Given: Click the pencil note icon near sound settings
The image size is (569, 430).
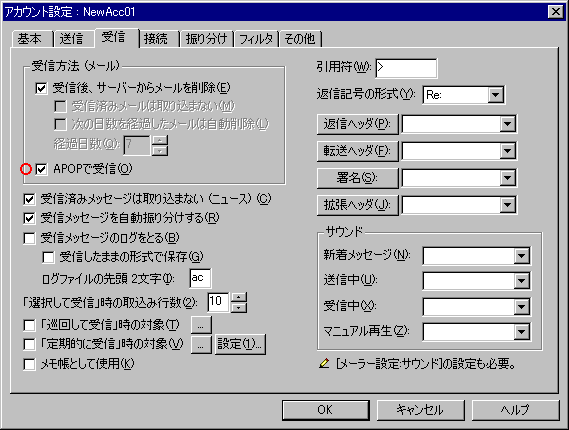Looking at the screenshot, I should 324,363.
